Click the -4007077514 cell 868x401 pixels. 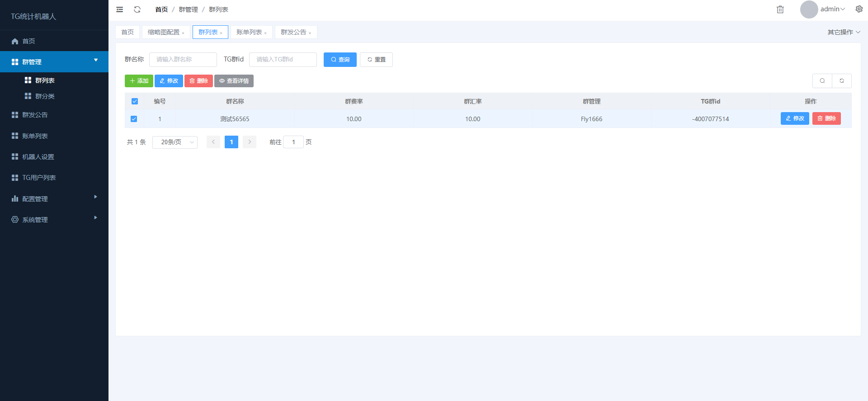710,119
